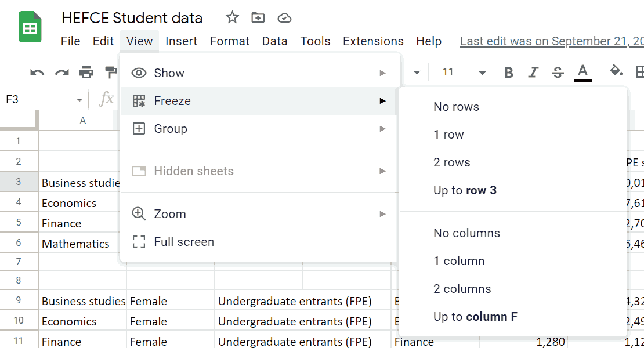Open the fill color tool

click(616, 72)
